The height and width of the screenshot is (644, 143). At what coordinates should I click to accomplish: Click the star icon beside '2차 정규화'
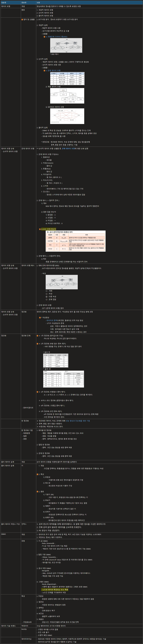point(38,344)
